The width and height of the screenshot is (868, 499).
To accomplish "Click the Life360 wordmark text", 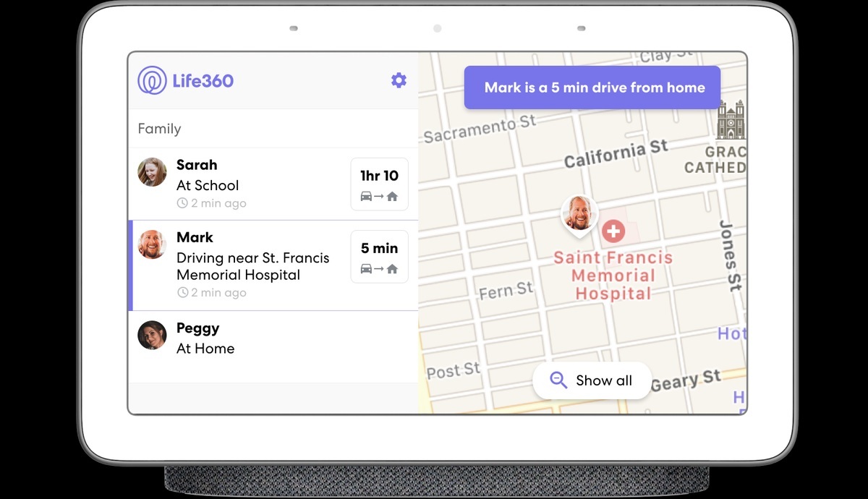I will pyautogui.click(x=203, y=80).
